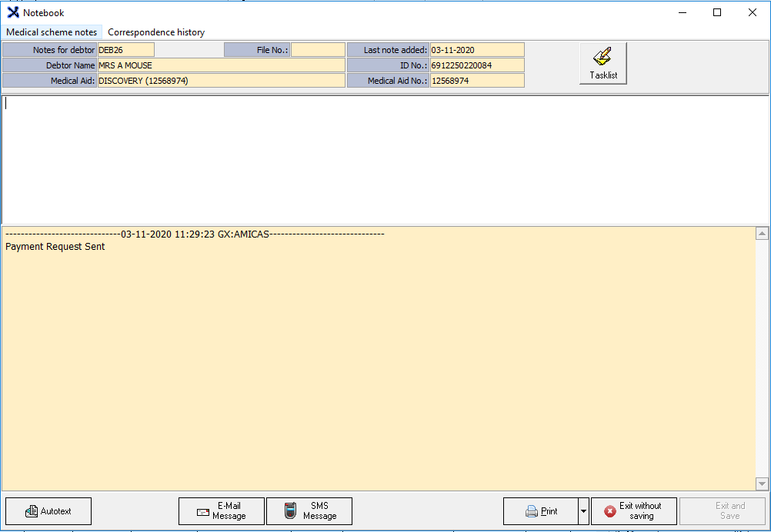Click the 'Debtor Name' label
The image size is (771, 532).
pos(50,65)
